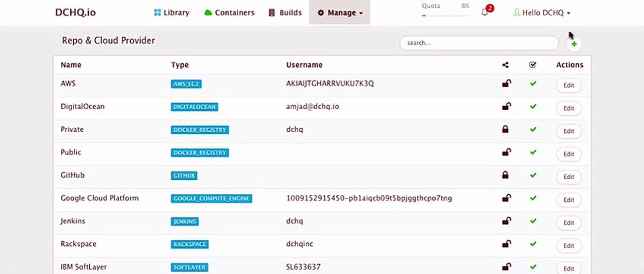Click the GOOGLE_COMPUTE_ENGINE type badge
This screenshot has width=644, height=274.
(x=211, y=198)
